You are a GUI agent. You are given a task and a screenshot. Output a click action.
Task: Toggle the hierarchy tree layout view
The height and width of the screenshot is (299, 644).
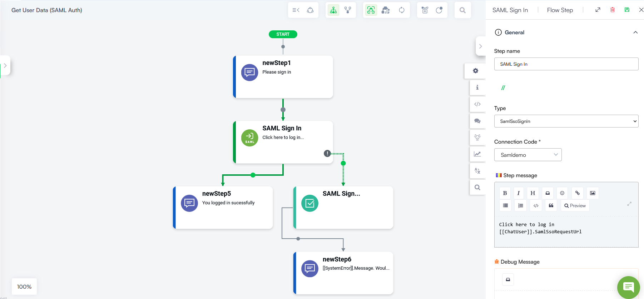click(x=333, y=10)
